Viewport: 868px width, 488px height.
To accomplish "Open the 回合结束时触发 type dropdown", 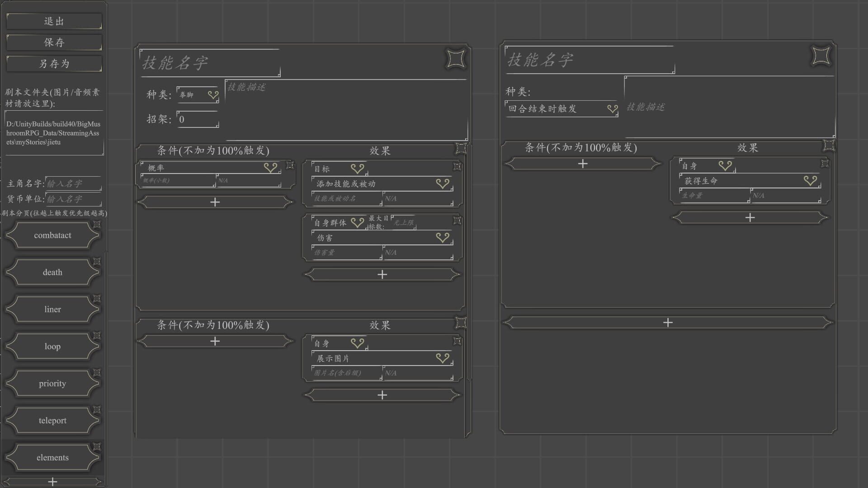I will [561, 109].
